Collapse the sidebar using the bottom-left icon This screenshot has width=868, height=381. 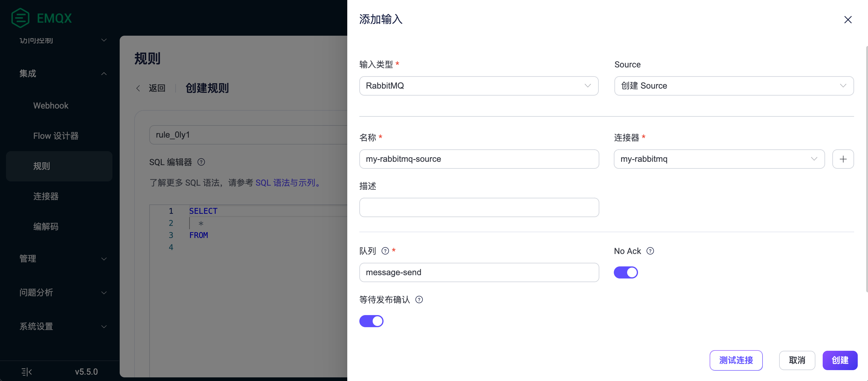(26, 372)
